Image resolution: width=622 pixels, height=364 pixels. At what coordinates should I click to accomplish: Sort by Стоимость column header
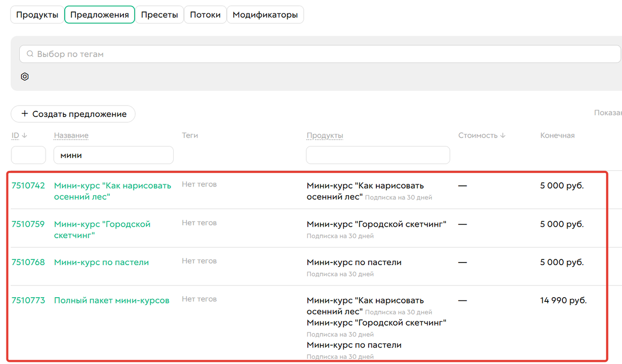[482, 135]
